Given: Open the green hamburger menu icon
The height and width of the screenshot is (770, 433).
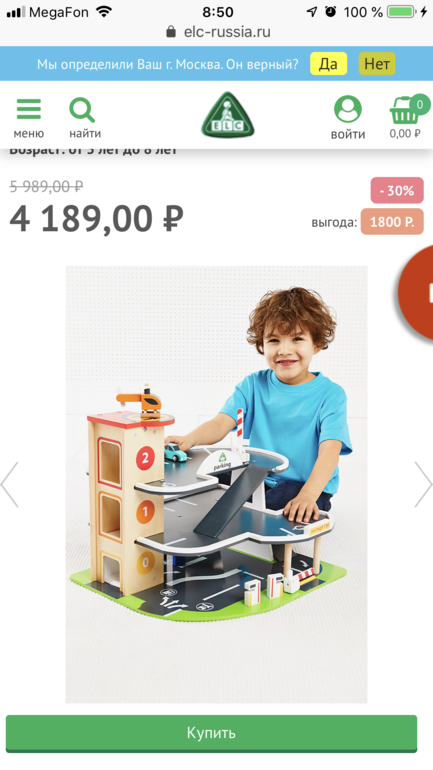Looking at the screenshot, I should click(x=29, y=110).
